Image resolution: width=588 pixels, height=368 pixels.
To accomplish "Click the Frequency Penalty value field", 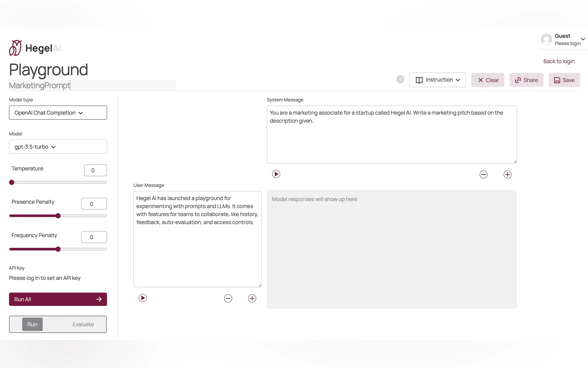I will pyautogui.click(x=94, y=237).
